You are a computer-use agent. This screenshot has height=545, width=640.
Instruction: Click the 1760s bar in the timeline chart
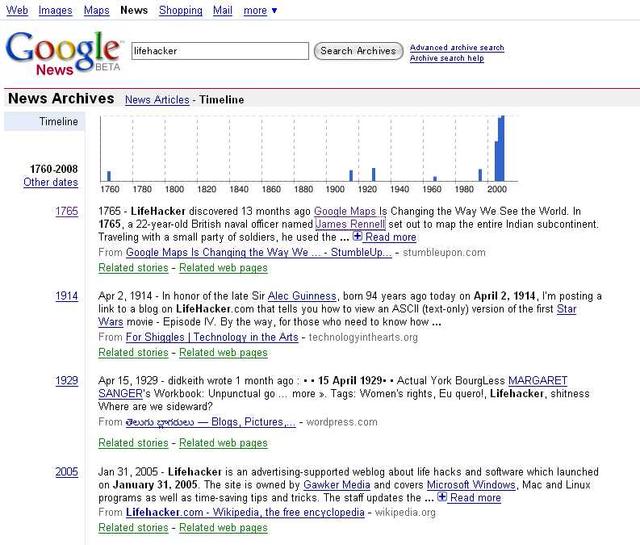click(x=109, y=176)
